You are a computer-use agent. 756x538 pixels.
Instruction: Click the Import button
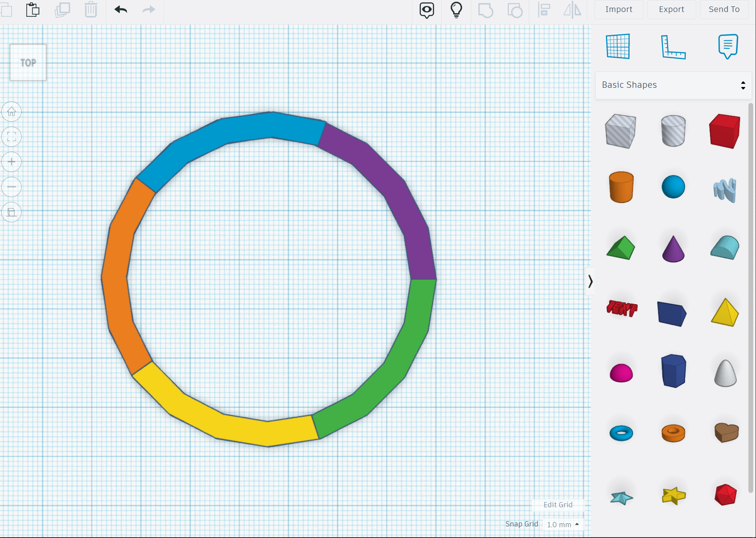618,9
